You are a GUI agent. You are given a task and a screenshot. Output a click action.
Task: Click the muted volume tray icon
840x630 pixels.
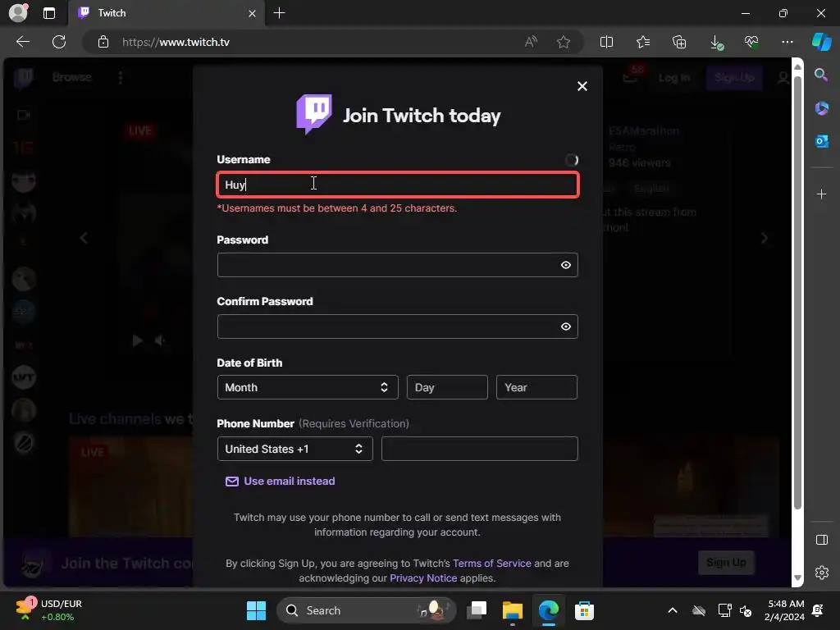click(746, 610)
